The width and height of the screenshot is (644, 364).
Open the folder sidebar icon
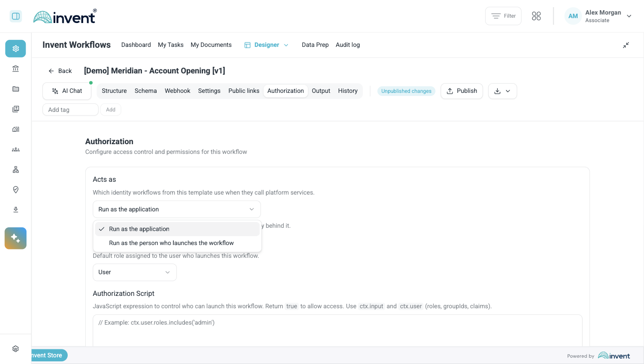(15, 89)
